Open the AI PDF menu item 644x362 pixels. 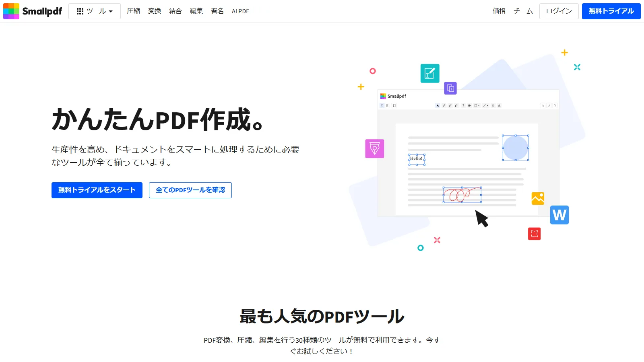point(240,11)
